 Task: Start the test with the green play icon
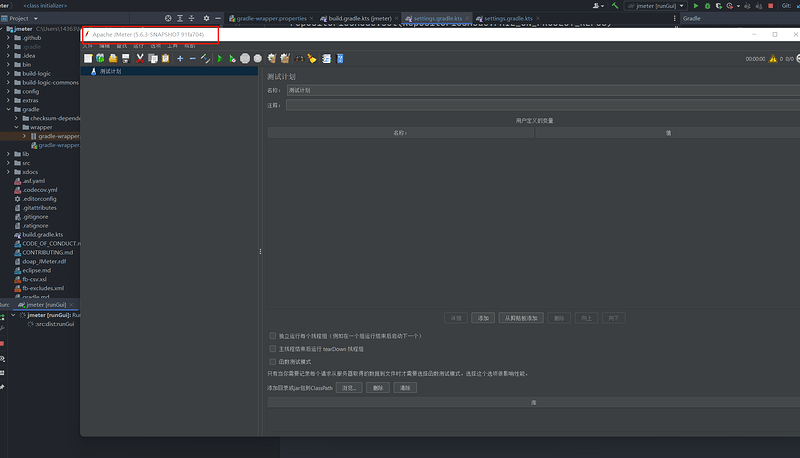(220, 59)
